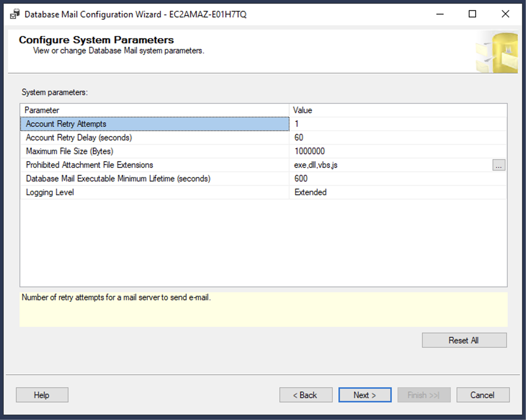Screen dimensions: 526x420
Task: Select the Logging Level parameter
Action: pos(155,192)
